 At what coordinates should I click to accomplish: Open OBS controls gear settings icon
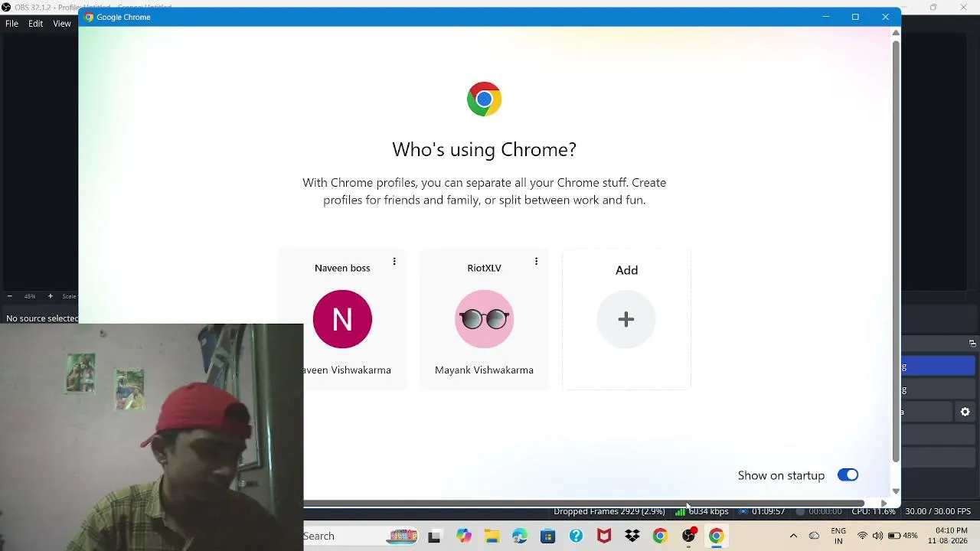pos(965,412)
